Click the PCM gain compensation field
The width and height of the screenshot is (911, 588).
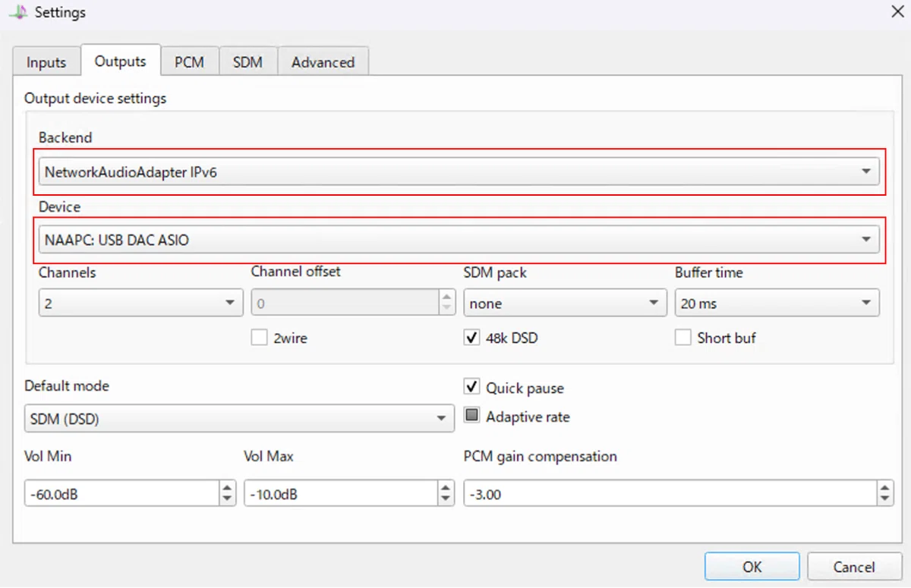(670, 495)
